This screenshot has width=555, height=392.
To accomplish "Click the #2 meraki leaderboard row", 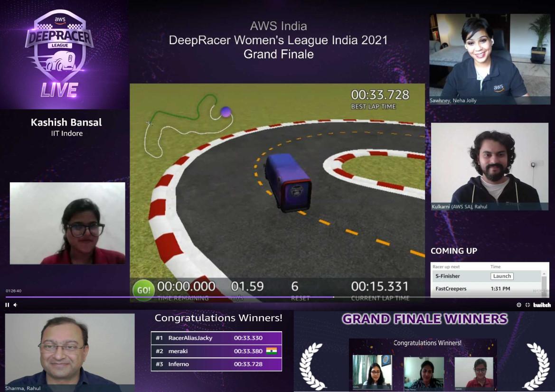I will point(216,351).
